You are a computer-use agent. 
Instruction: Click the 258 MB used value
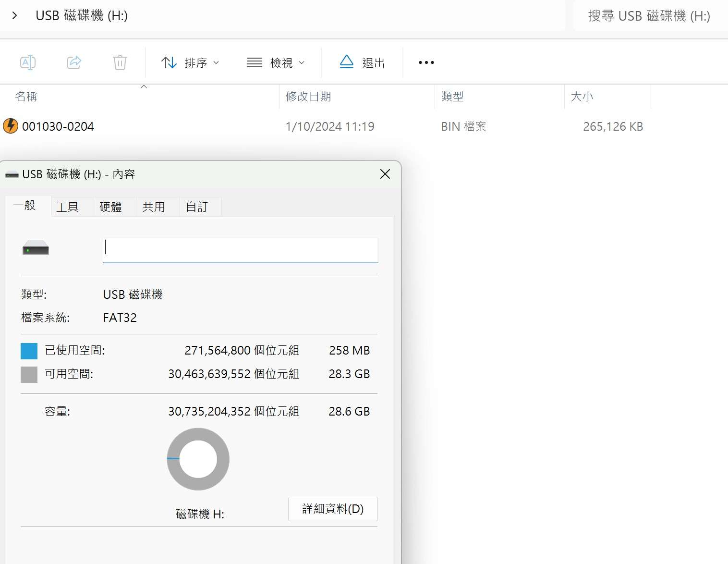pos(350,351)
